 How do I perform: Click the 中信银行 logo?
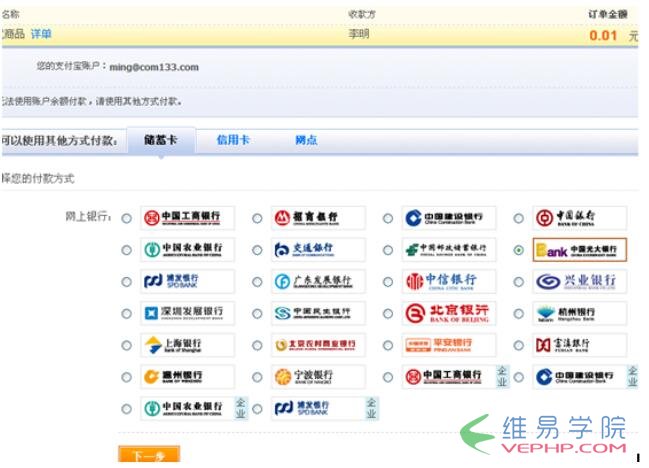pyautogui.click(x=449, y=281)
